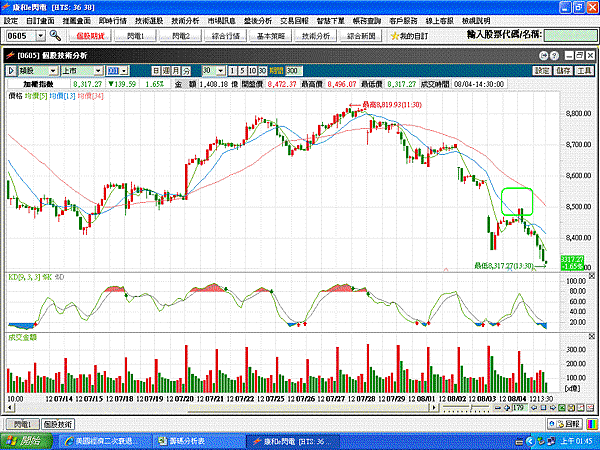Open the highlighted blue dropdown after 上市
This screenshot has width=600, height=450.
click(x=124, y=71)
